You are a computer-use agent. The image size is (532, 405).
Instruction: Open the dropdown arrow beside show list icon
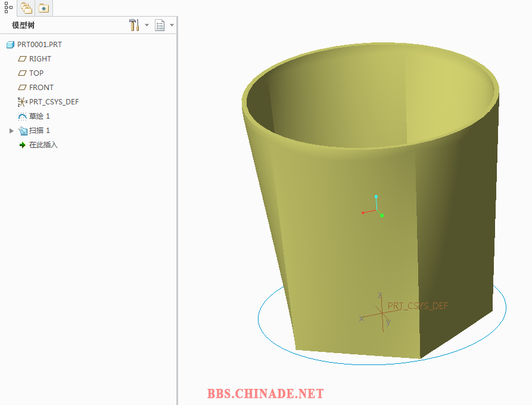click(172, 25)
